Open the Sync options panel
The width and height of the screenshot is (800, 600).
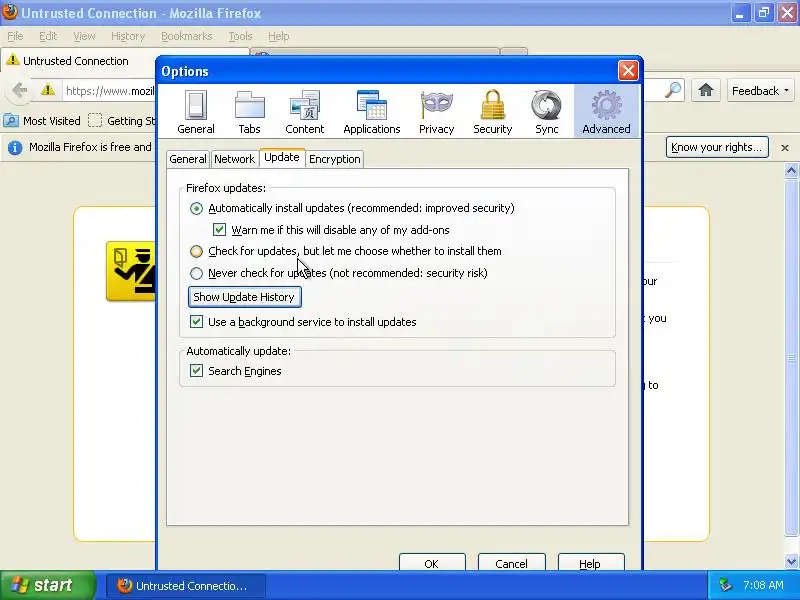[x=546, y=112]
